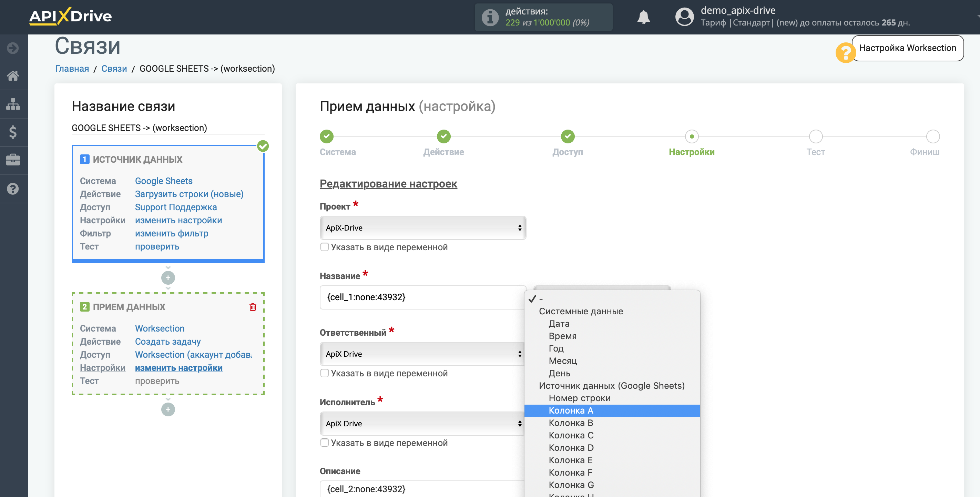Select Год from the variable list
Viewport: 980px width, 497px height.
coord(612,348)
